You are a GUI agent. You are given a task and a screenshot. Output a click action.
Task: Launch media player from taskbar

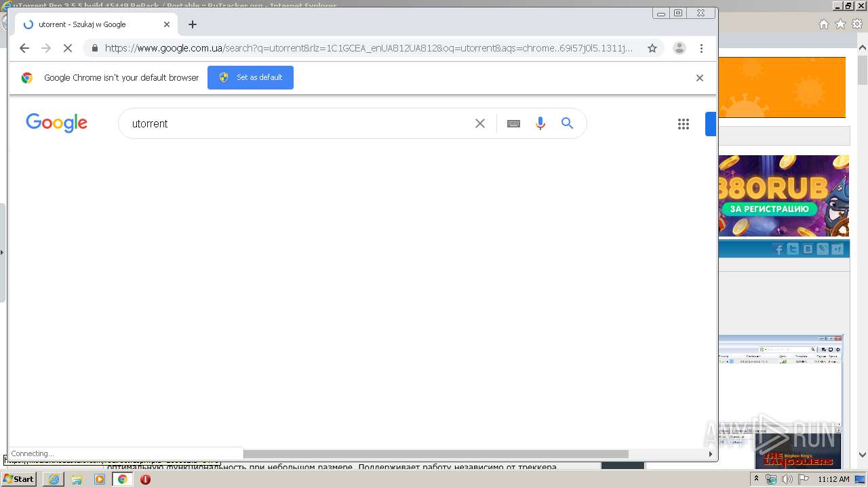pos(100,479)
